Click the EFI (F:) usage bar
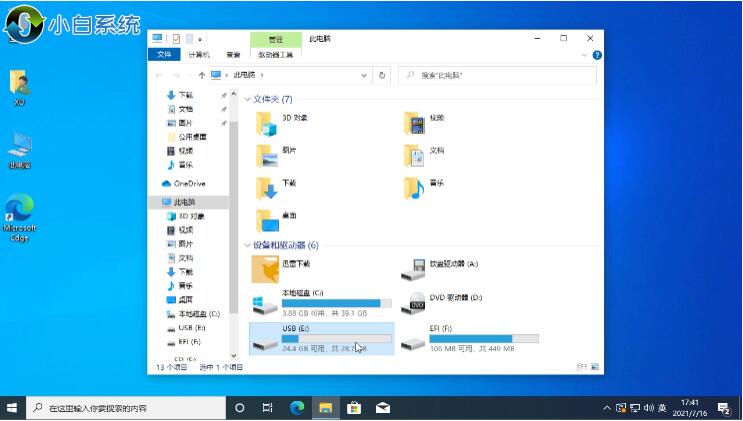This screenshot has height=421, width=743. [484, 339]
